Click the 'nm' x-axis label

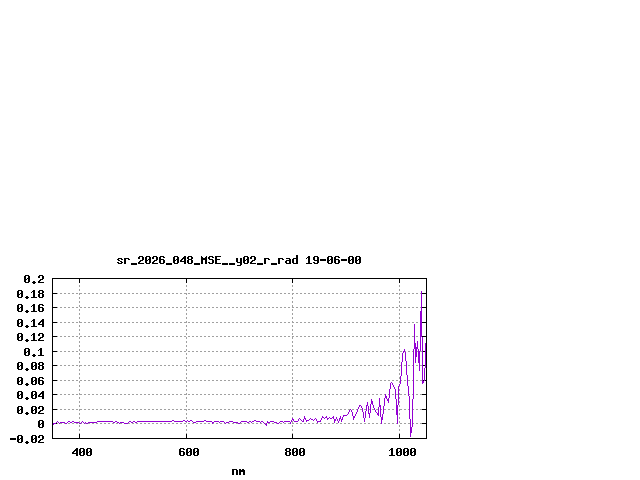pos(238,471)
